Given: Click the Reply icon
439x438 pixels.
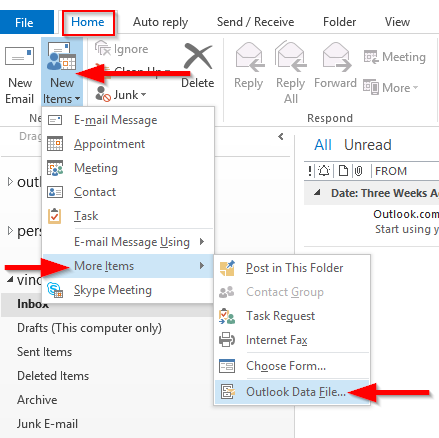Looking at the screenshot, I should 249,57.
